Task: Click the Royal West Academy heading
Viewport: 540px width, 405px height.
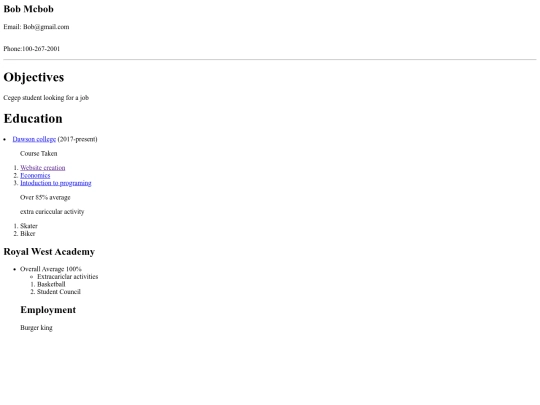Action: (49, 252)
